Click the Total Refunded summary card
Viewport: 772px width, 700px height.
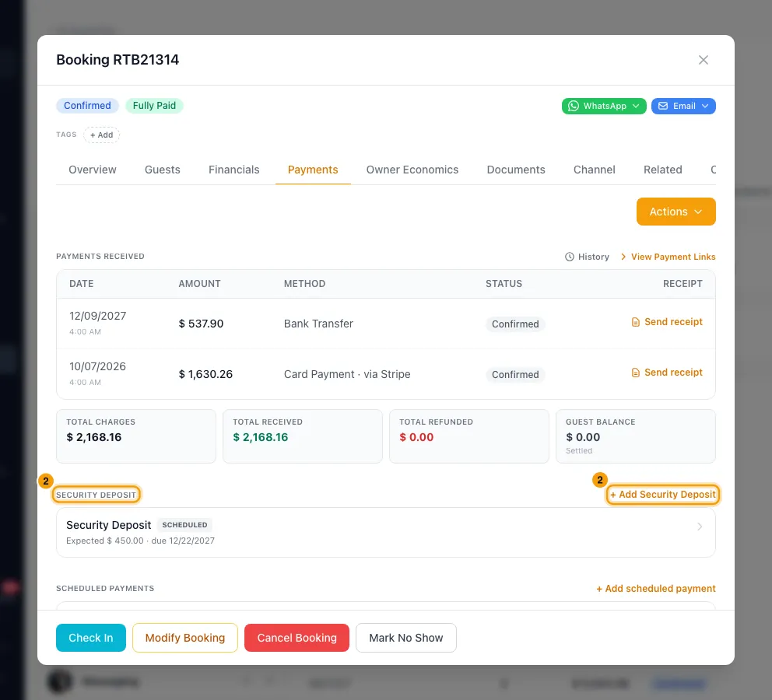[469, 436]
